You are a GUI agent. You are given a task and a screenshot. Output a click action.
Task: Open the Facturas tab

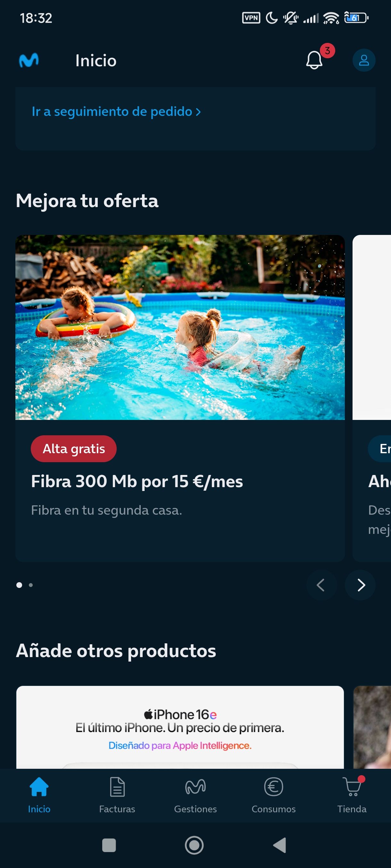tap(117, 795)
